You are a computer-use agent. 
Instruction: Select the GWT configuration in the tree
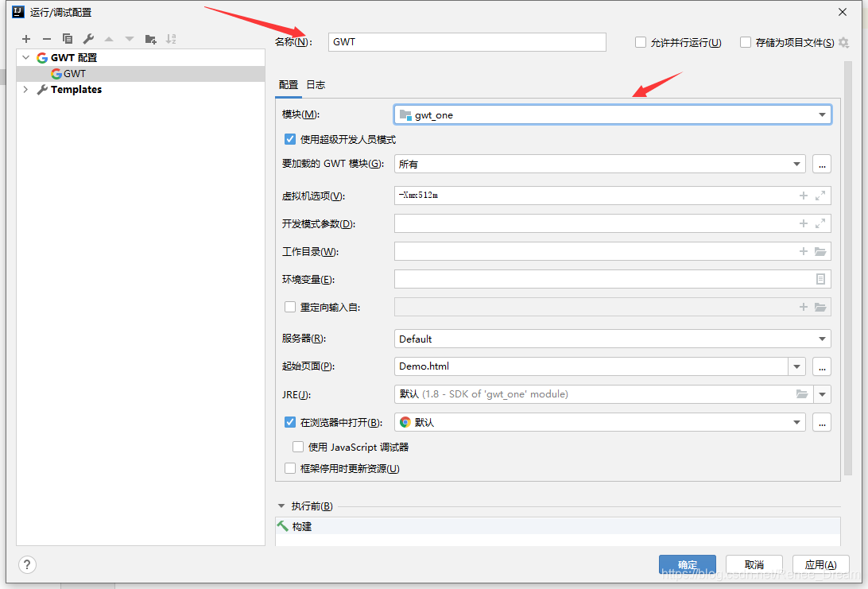pos(141,74)
